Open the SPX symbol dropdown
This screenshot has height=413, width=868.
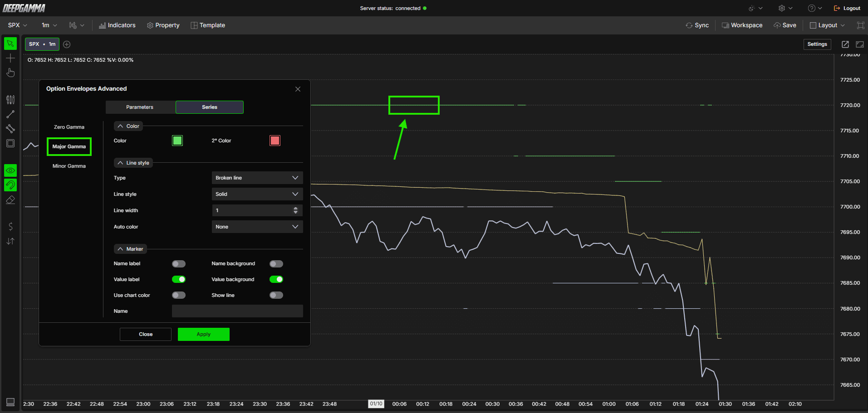point(17,25)
